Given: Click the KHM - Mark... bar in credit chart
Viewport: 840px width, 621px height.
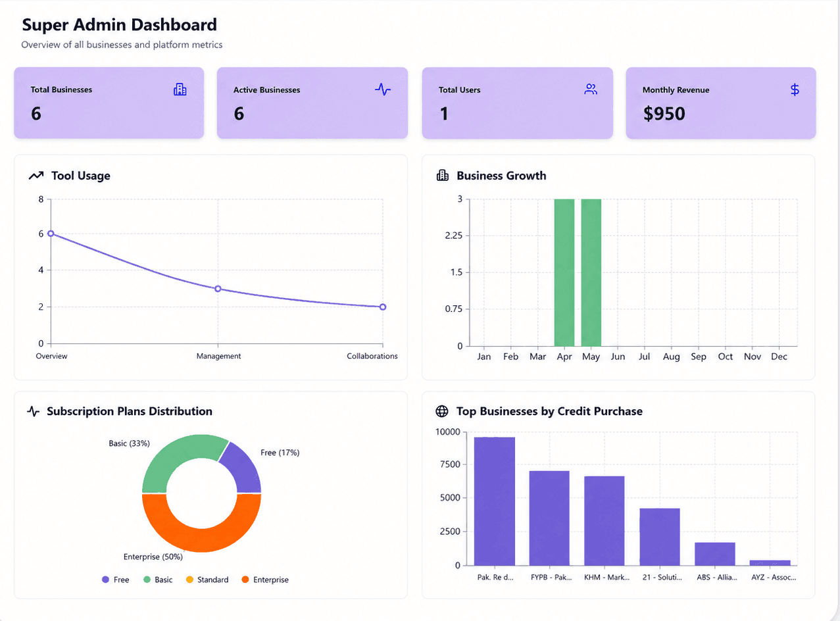Looking at the screenshot, I should [605, 521].
